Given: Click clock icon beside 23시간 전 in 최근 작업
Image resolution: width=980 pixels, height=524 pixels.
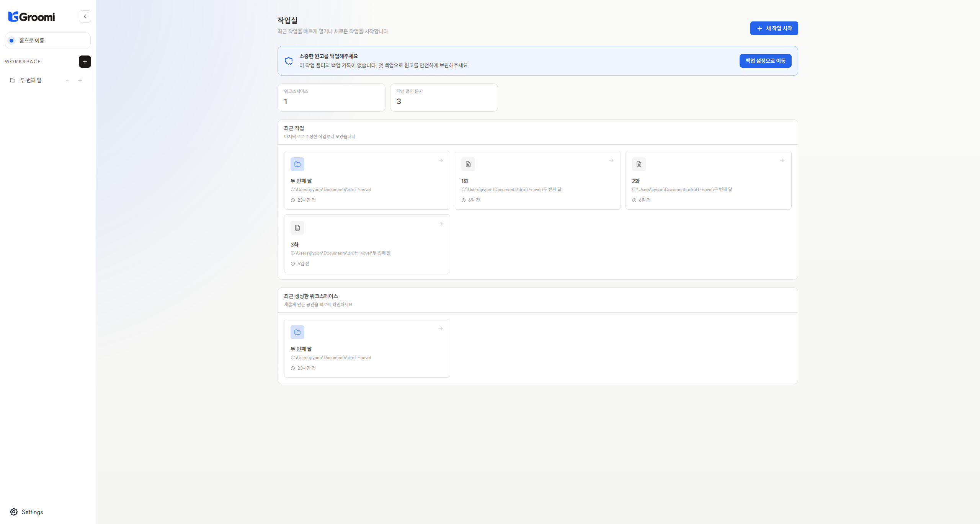Looking at the screenshot, I should pos(293,200).
